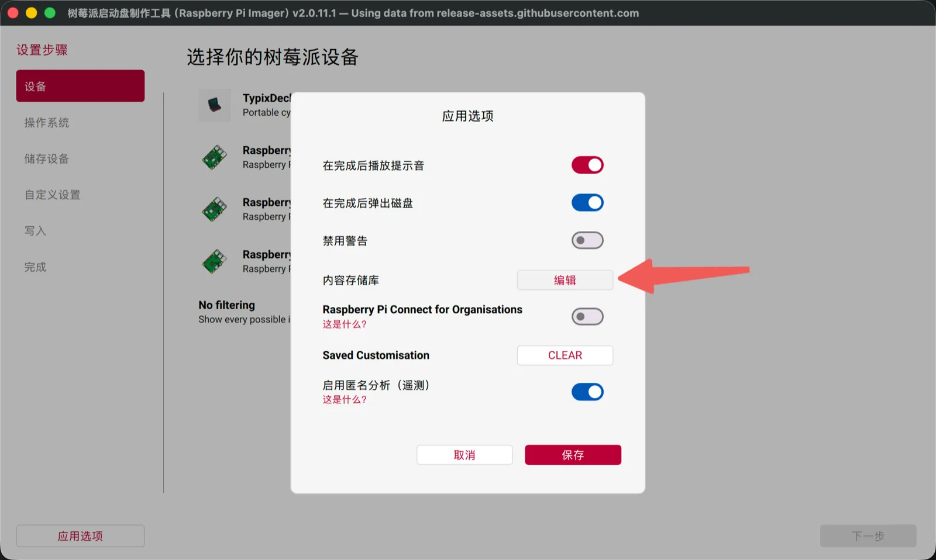Click the 下一步 button
The width and height of the screenshot is (936, 560).
tap(868, 536)
